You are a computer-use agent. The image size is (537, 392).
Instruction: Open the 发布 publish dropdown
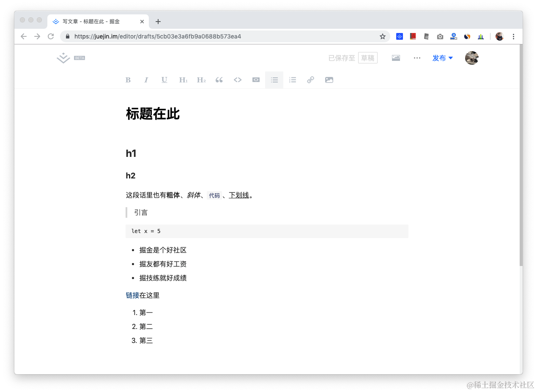[442, 58]
